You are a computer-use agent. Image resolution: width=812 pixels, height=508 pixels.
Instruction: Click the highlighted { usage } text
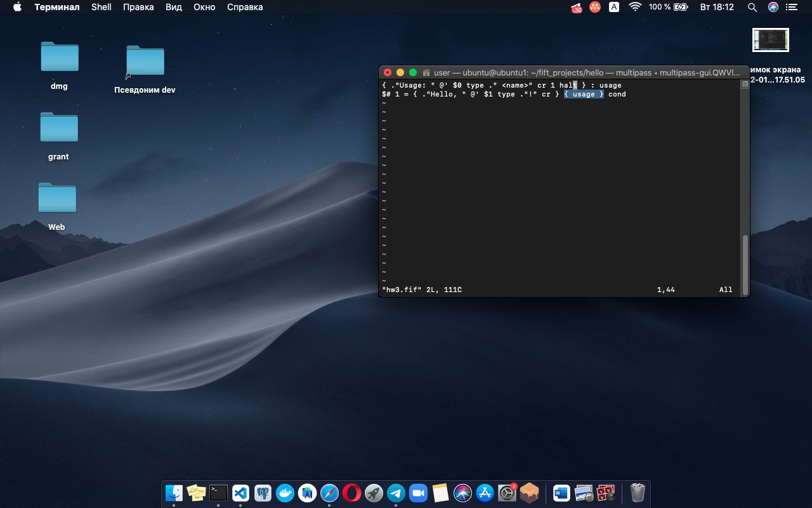coord(584,94)
